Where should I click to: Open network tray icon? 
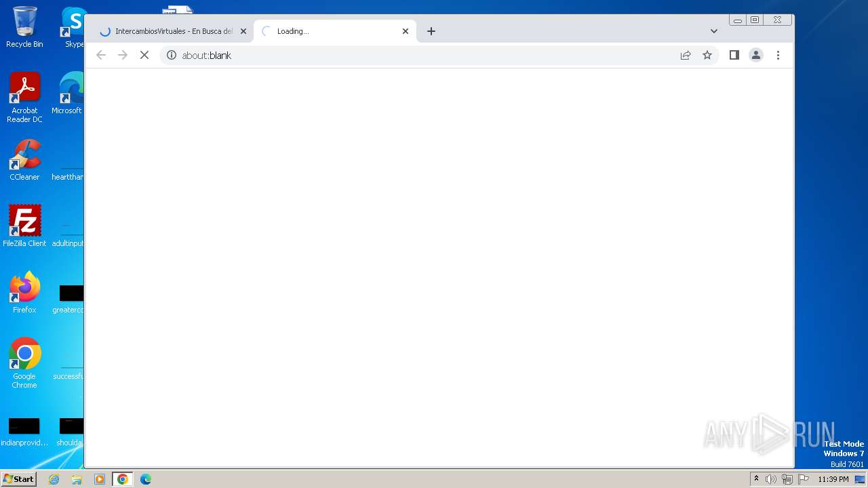tap(787, 479)
